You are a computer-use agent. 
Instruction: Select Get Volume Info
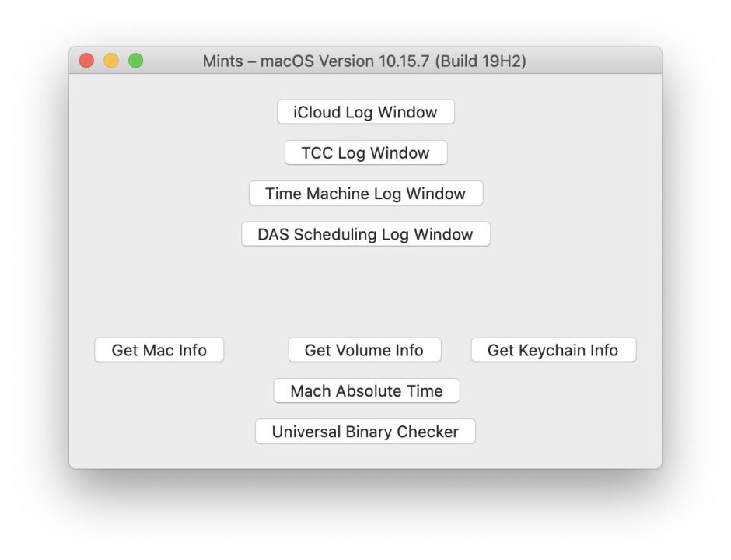364,350
